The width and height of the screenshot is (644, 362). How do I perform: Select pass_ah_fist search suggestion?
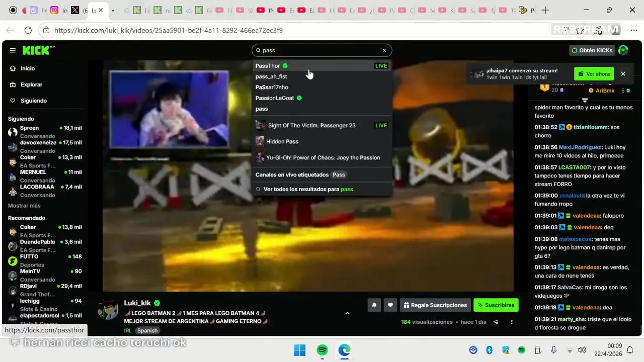click(x=321, y=76)
